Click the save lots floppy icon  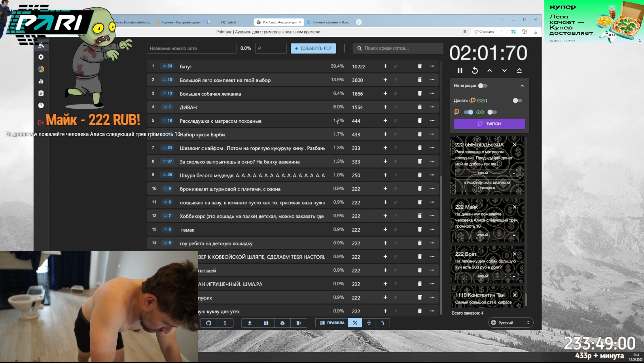tap(266, 323)
